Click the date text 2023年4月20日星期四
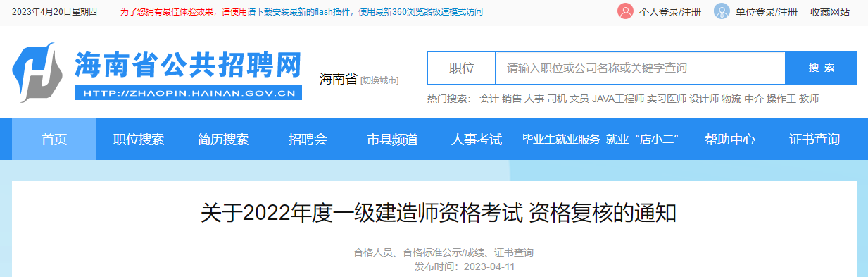The width and height of the screenshot is (868, 277). coord(54,12)
